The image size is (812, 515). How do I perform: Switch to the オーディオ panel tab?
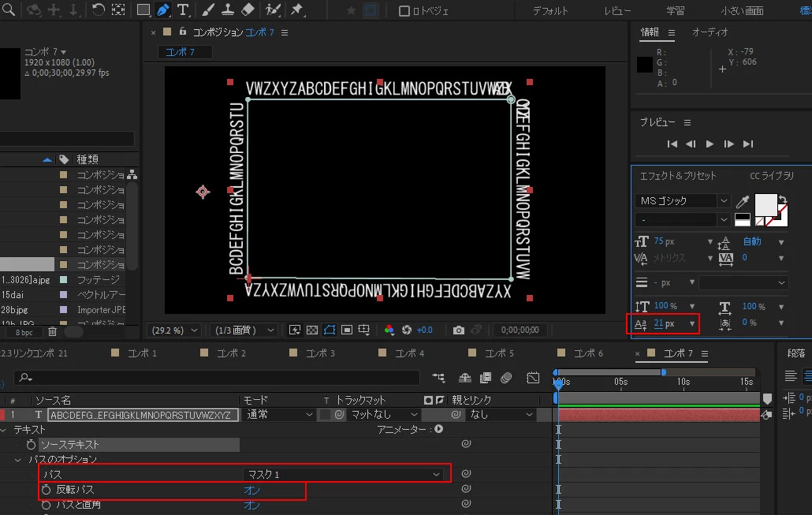(710, 32)
